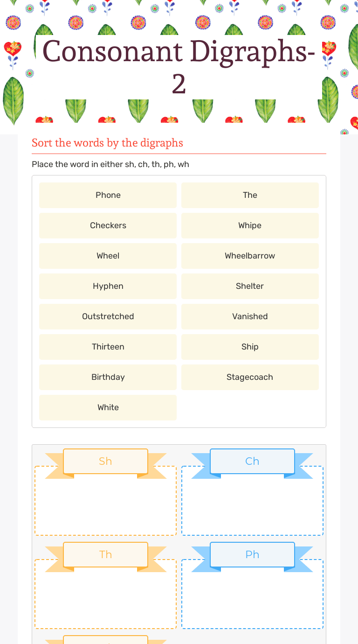358x644 pixels.
Task: Click the Sh category banner
Action: tap(105, 462)
